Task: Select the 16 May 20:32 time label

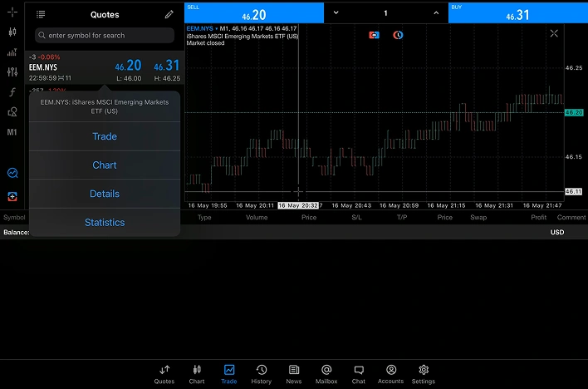Action: 298,205
